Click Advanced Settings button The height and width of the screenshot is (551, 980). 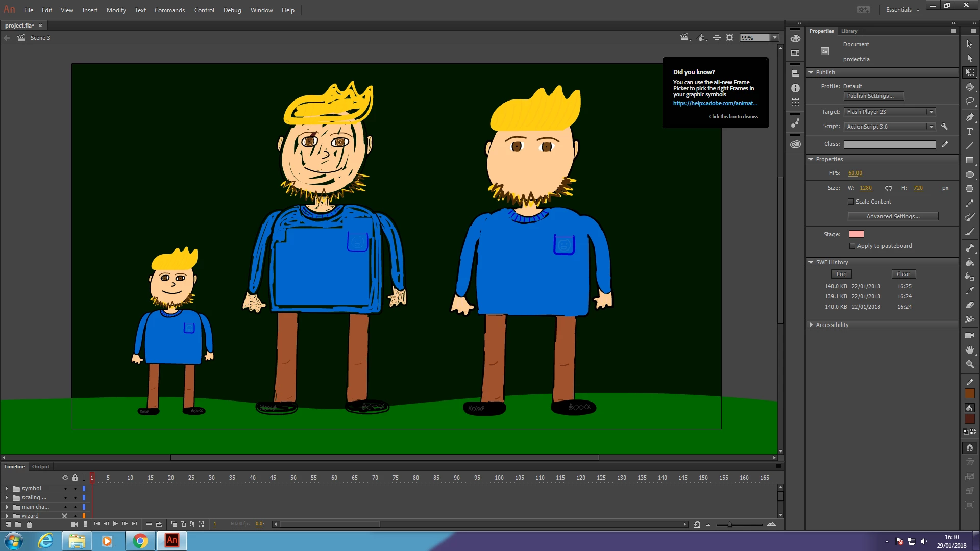(x=893, y=216)
